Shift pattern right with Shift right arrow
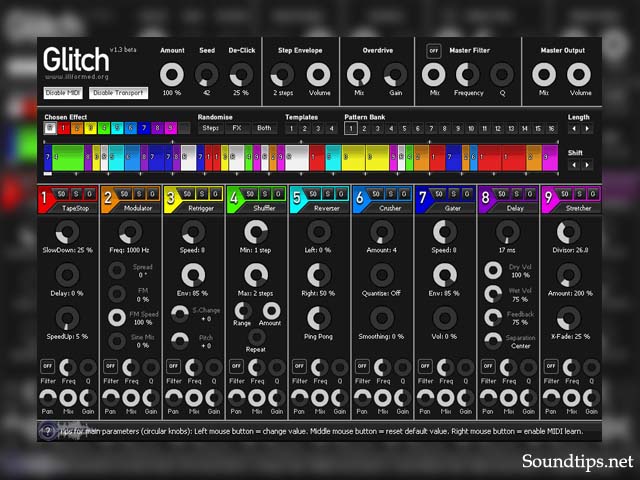This screenshot has height=480, width=640. coord(587,164)
